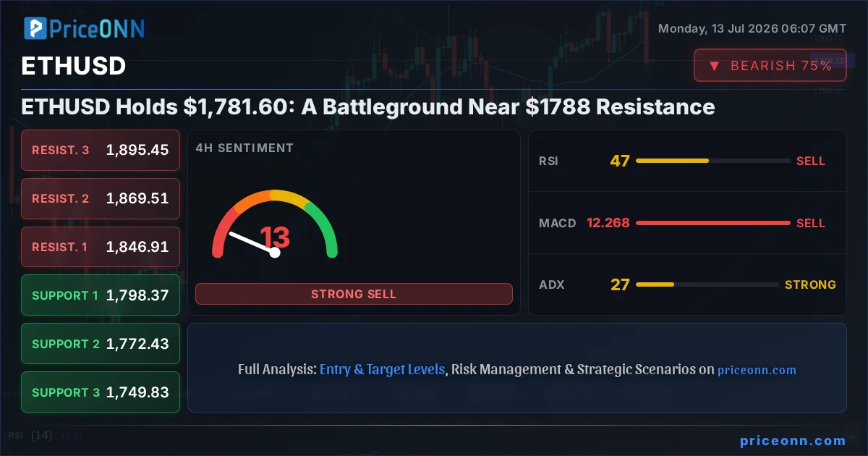Click the STRONG label in ADX row

(x=810, y=284)
